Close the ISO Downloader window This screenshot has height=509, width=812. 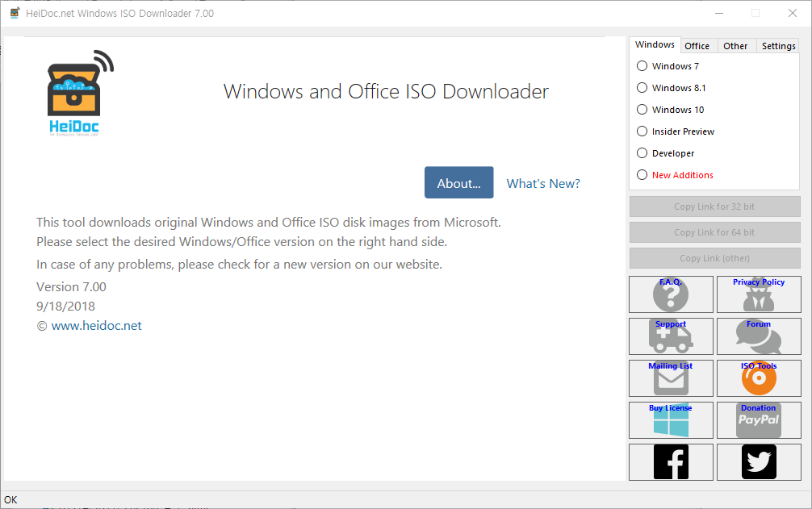point(793,13)
